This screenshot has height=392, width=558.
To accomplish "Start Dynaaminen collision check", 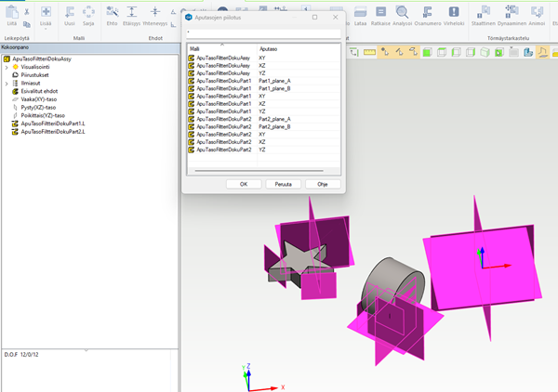I will pos(511,12).
